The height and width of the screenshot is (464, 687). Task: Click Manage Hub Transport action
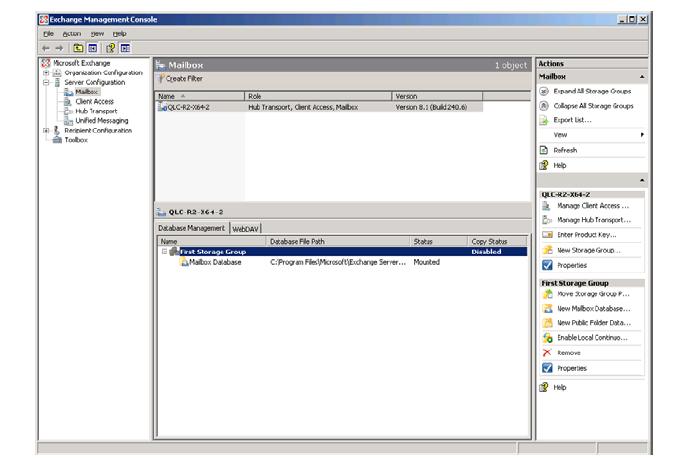pos(592,220)
